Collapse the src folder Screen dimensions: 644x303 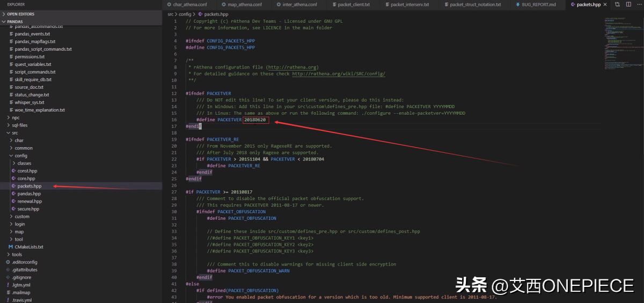tap(8, 132)
